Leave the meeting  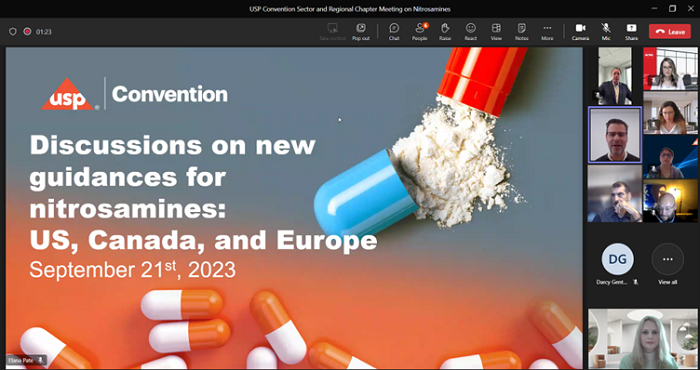[670, 32]
